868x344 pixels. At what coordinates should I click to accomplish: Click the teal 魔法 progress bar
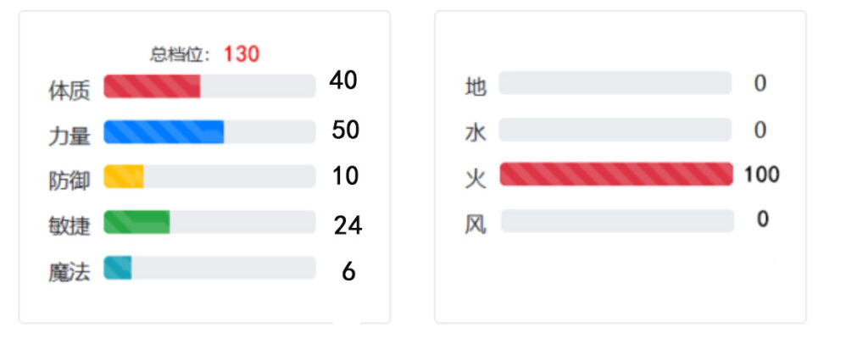click(118, 268)
